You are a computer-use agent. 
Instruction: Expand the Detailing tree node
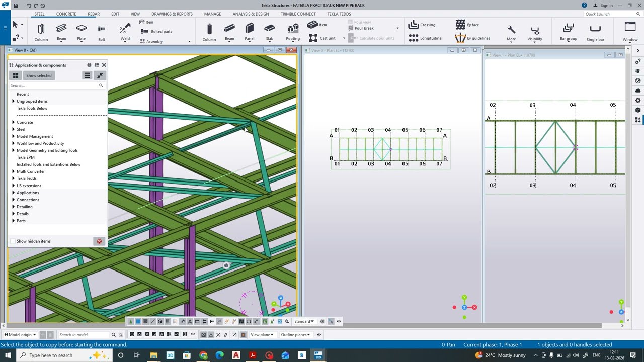[13, 207]
